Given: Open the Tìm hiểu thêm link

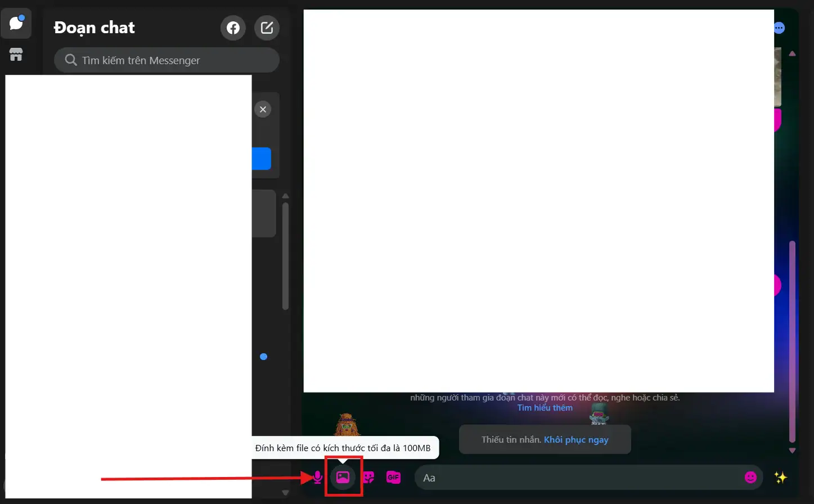Looking at the screenshot, I should click(545, 407).
